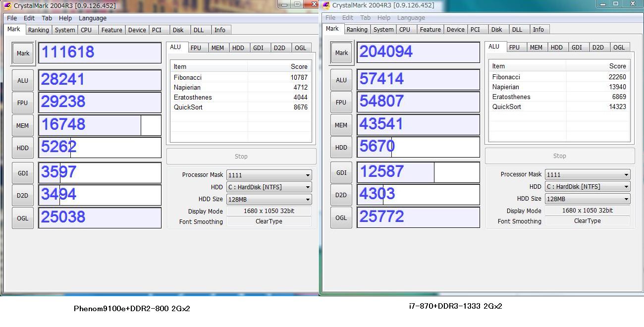
Task: Select QuickSort row in left window
Action: click(241, 107)
